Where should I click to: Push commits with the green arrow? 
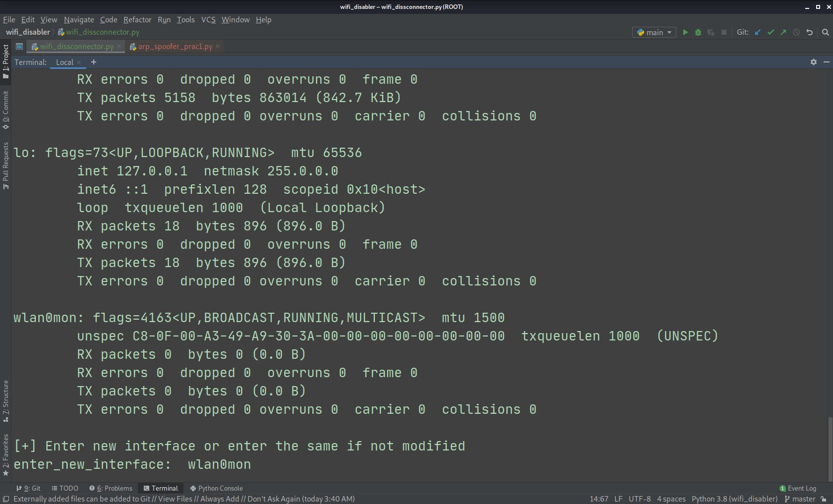pos(783,32)
